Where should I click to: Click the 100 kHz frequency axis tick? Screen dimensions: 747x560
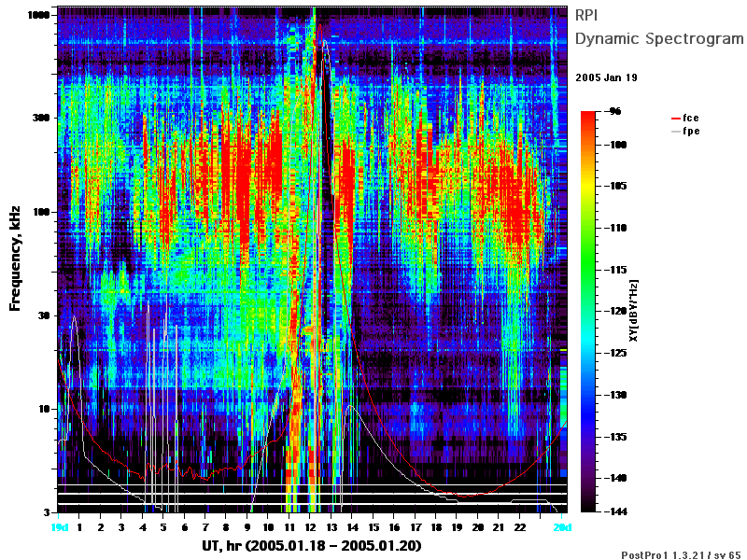41,212
